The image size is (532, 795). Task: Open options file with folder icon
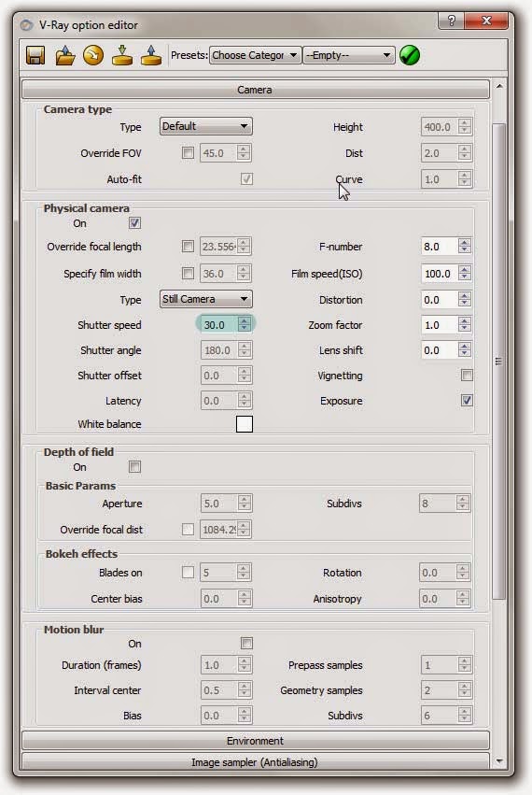[x=64, y=55]
